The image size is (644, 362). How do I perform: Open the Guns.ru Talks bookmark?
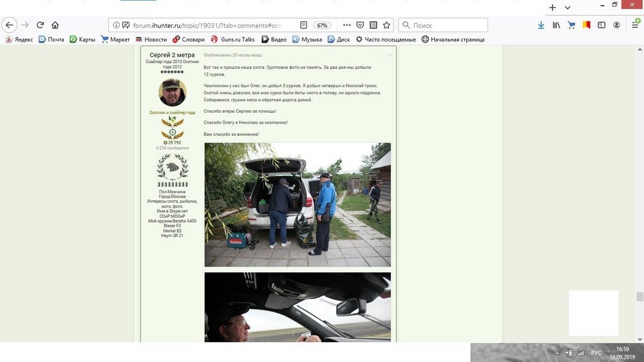(x=232, y=39)
